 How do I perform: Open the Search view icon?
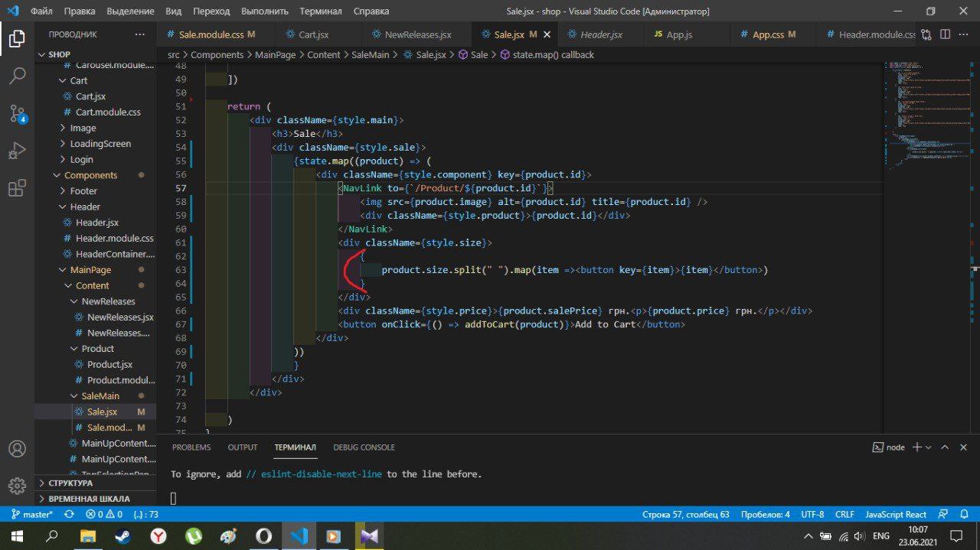[17, 76]
